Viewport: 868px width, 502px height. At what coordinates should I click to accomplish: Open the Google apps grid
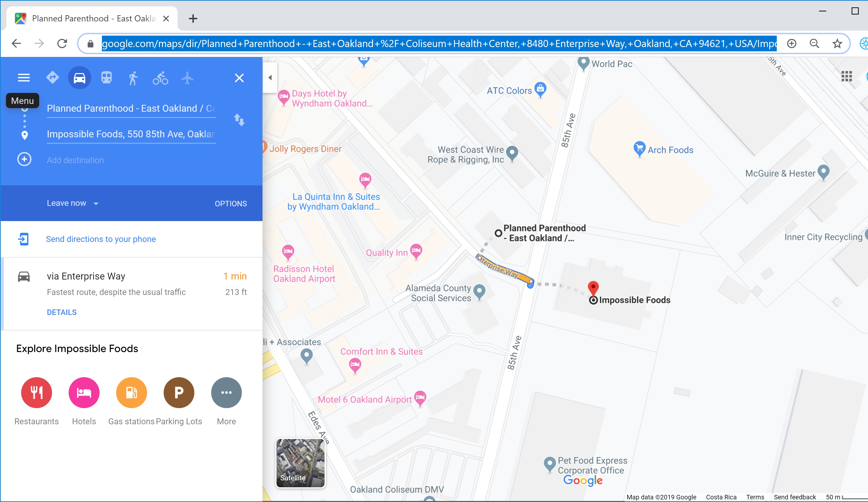(846, 76)
